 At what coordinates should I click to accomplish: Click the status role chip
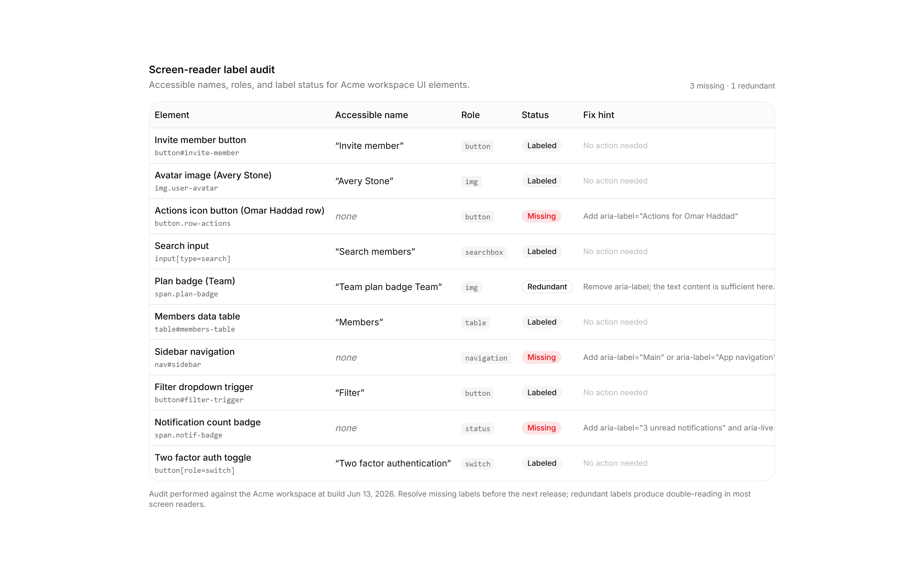(477, 428)
